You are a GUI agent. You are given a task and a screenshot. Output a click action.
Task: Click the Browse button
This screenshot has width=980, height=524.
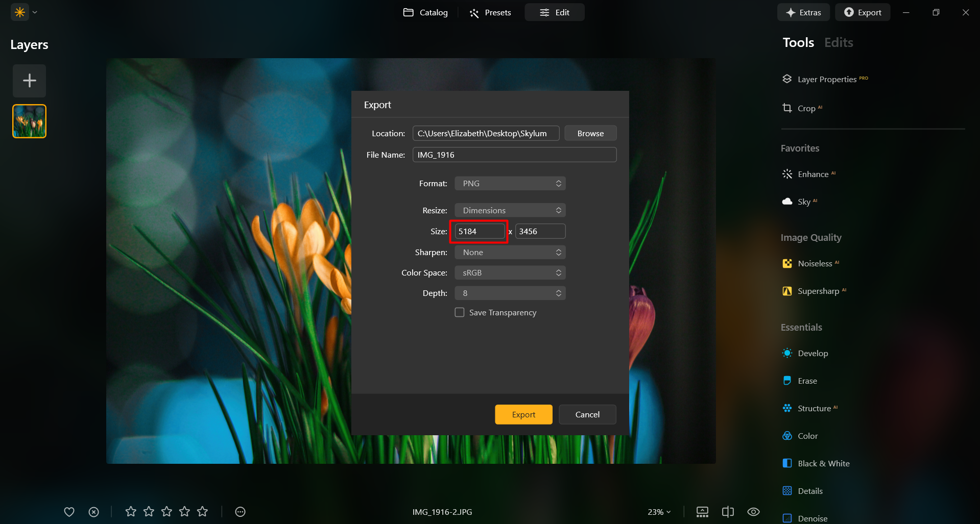pyautogui.click(x=590, y=133)
